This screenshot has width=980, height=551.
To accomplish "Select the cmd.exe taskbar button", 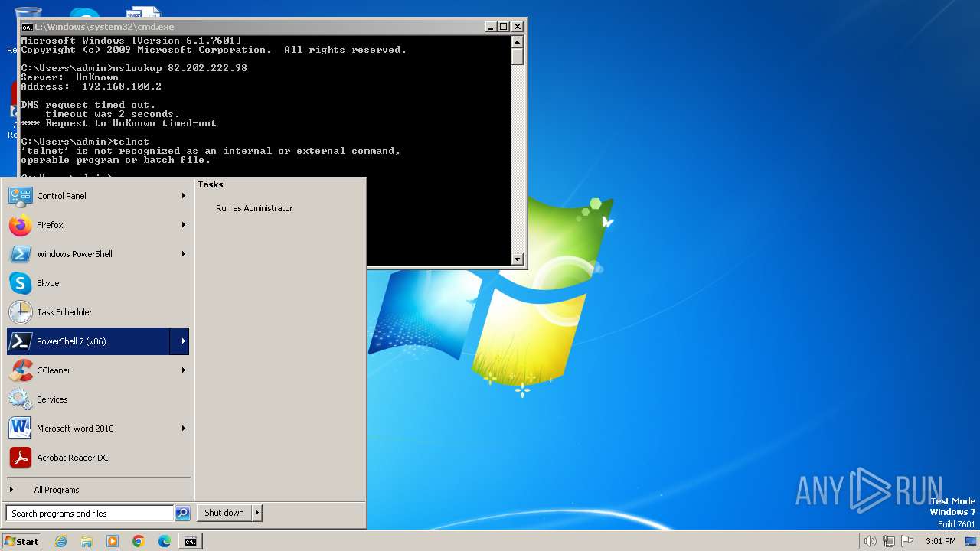I will coord(191,541).
